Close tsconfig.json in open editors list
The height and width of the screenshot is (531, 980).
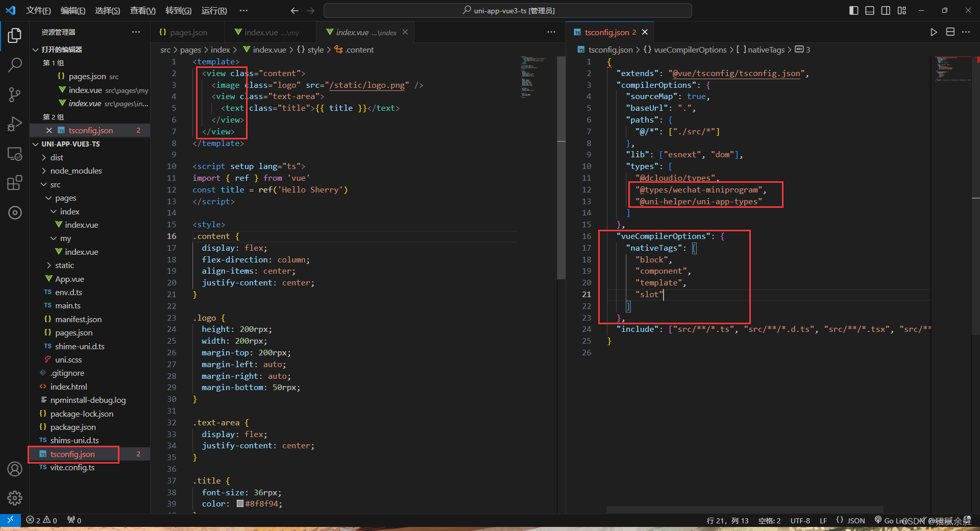(x=49, y=131)
